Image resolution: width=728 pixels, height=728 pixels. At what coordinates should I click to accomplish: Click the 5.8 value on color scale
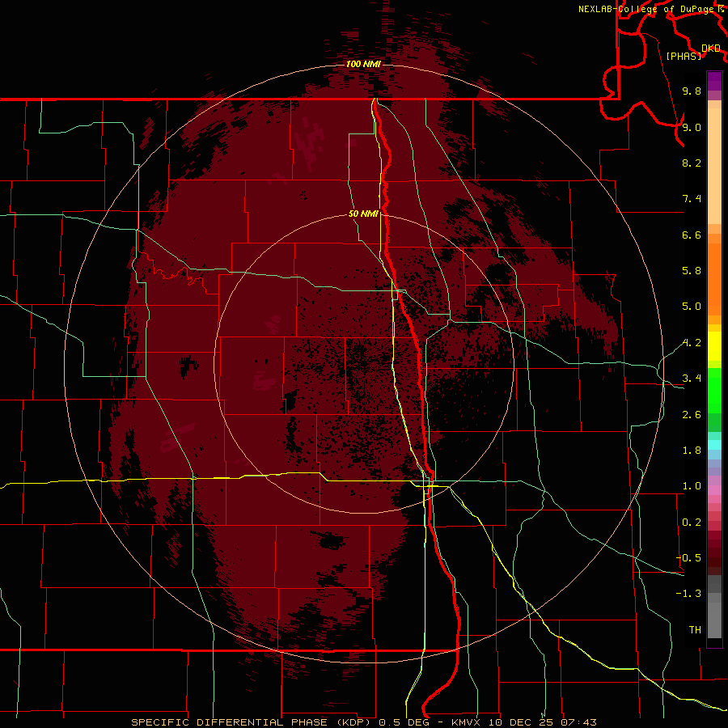point(692,271)
